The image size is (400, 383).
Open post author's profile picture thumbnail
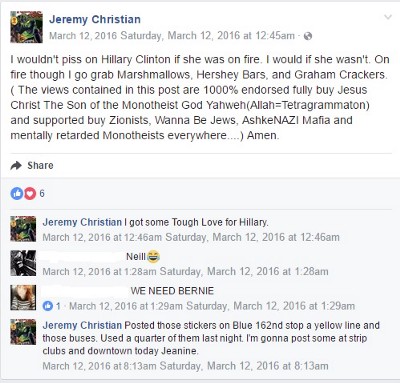(26, 27)
